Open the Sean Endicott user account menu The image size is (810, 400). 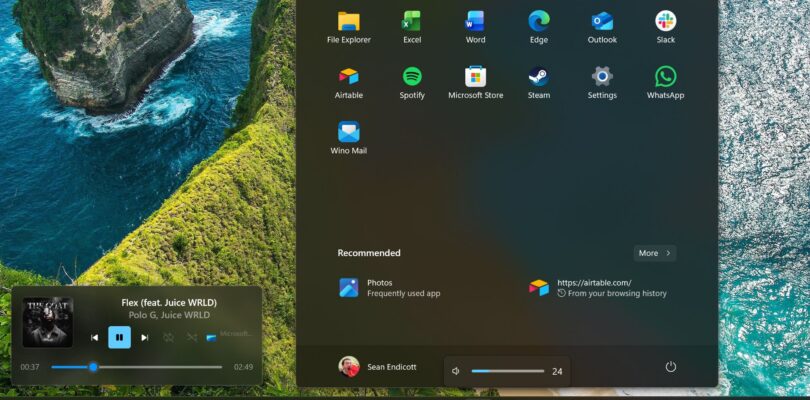click(x=377, y=367)
